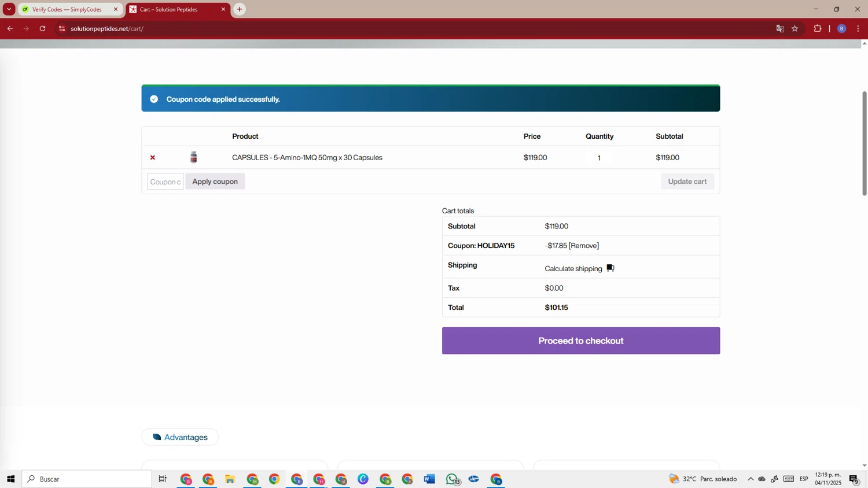The height and width of the screenshot is (488, 868).
Task: Go back to the previous page
Action: point(10,28)
